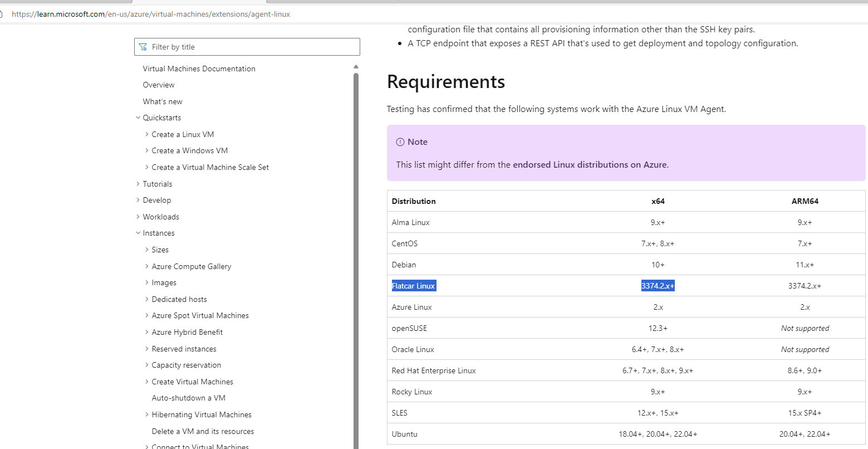Click the filter icon inside the Filter by title box
Viewport: 868px width, 449px height.
141,47
